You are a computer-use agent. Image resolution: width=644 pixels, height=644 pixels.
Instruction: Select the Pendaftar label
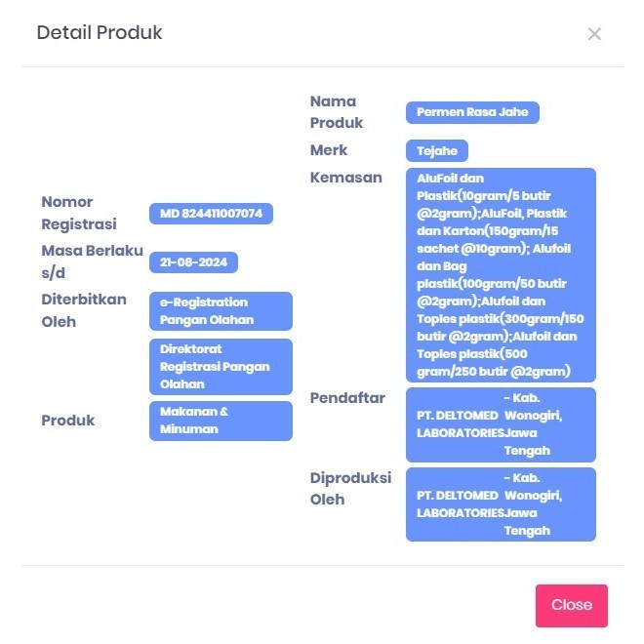tap(347, 398)
